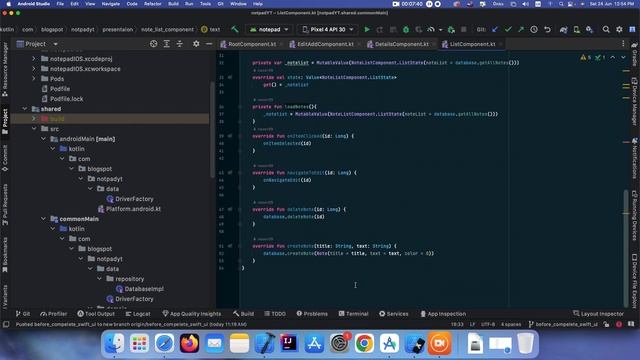Open Finder from the Dock
640x360 pixels.
[114, 343]
